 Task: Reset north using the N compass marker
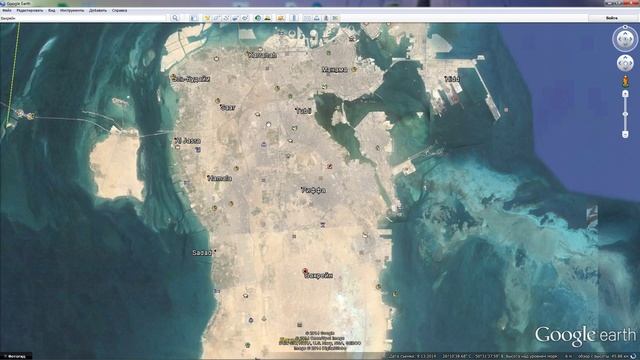pyautogui.click(x=625, y=27)
